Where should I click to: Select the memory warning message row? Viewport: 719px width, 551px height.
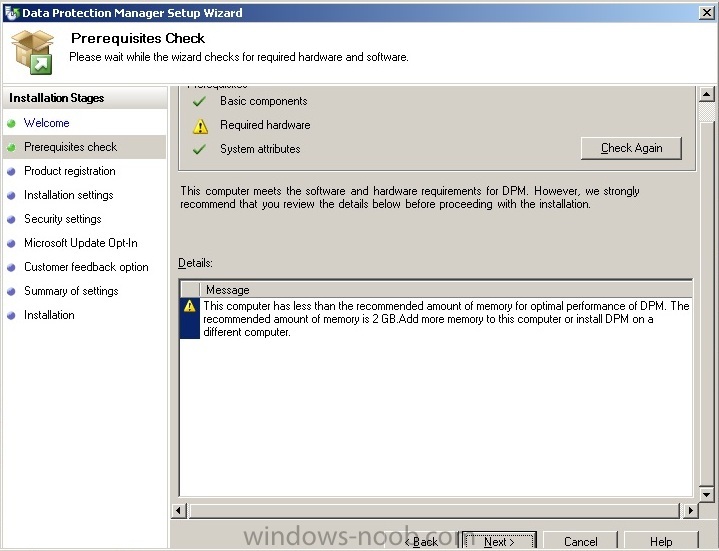[436, 319]
